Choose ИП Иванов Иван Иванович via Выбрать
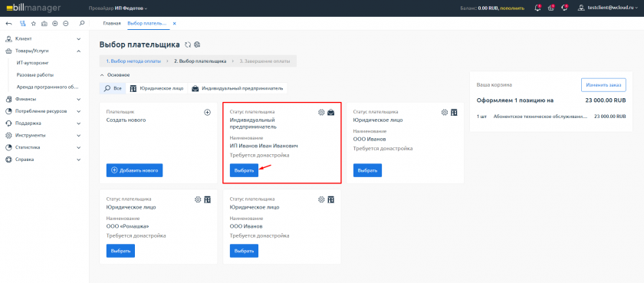Screen dimensions: 644x283 coord(244,170)
